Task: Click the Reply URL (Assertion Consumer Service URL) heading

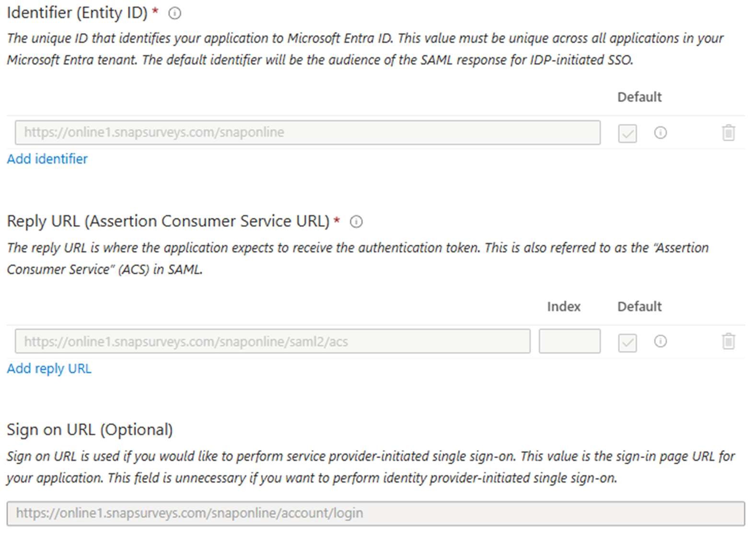Action: point(168,221)
